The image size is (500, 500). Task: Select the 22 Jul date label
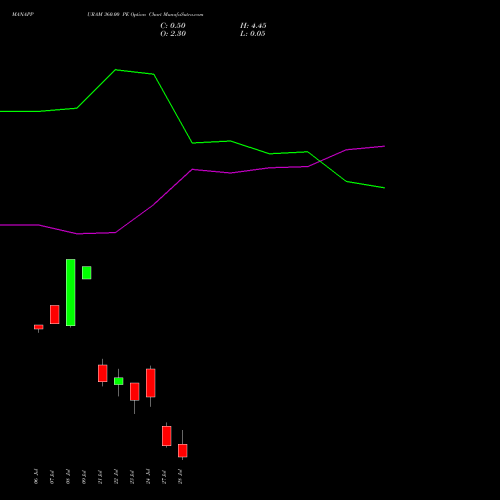pyautogui.click(x=116, y=476)
